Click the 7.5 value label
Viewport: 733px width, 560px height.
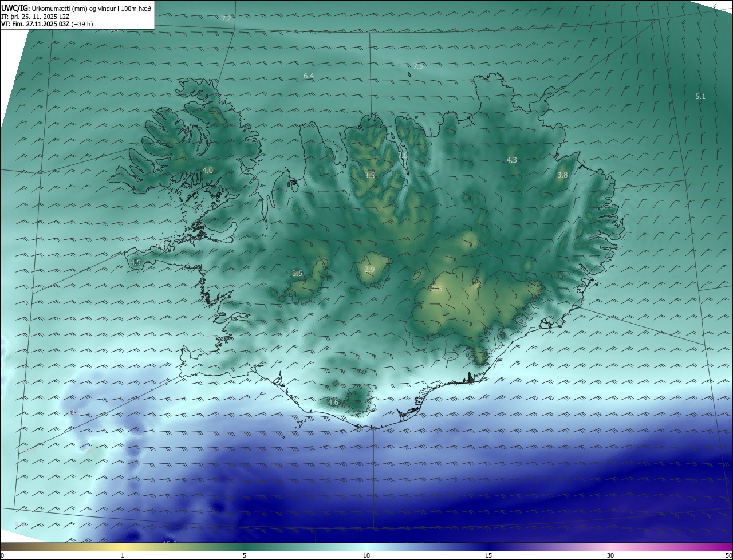pyautogui.click(x=418, y=66)
